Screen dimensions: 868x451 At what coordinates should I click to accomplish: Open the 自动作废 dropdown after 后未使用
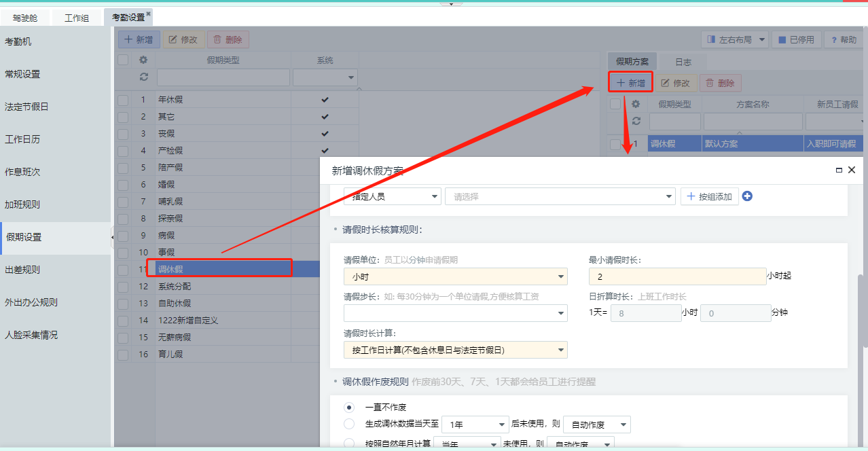point(597,425)
